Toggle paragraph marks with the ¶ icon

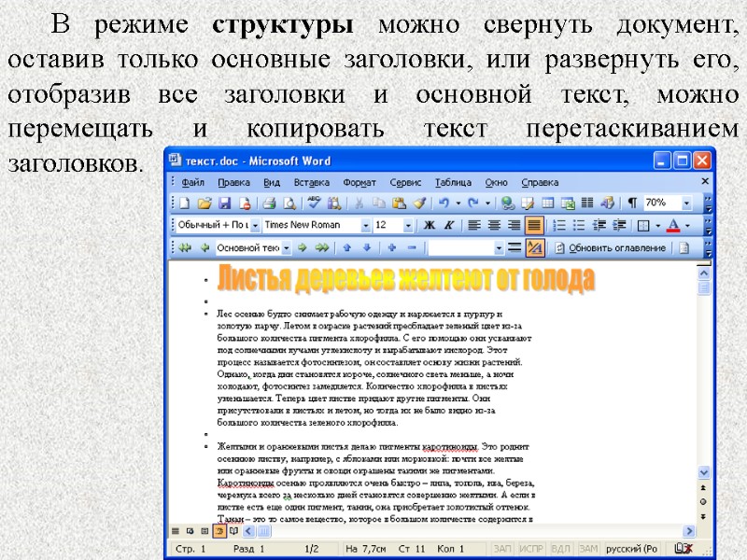[630, 201]
